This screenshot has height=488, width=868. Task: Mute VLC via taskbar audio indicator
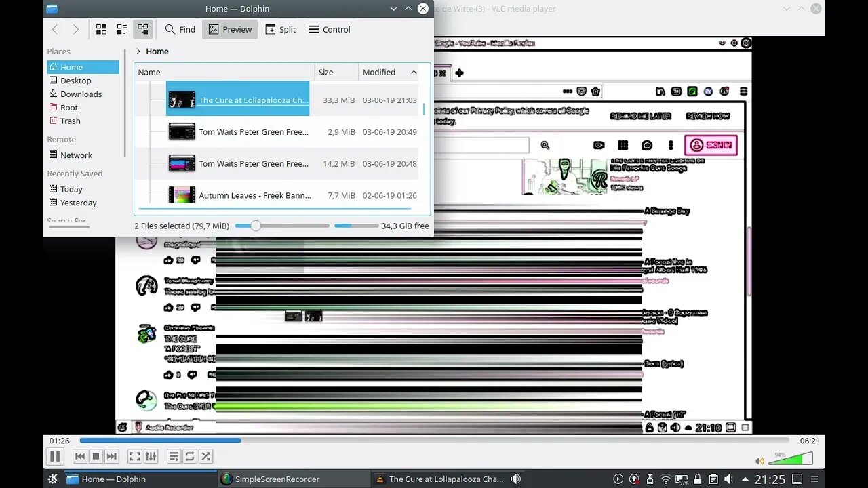pyautogui.click(x=515, y=479)
